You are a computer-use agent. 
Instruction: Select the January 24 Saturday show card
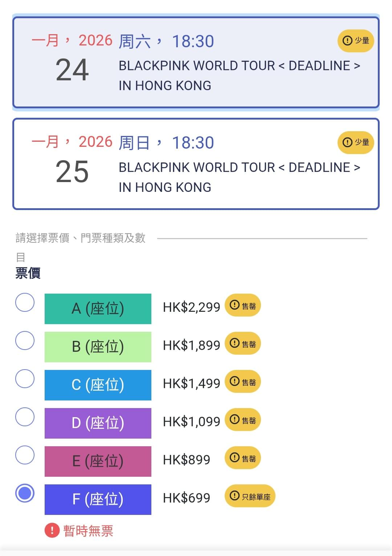coord(196,63)
